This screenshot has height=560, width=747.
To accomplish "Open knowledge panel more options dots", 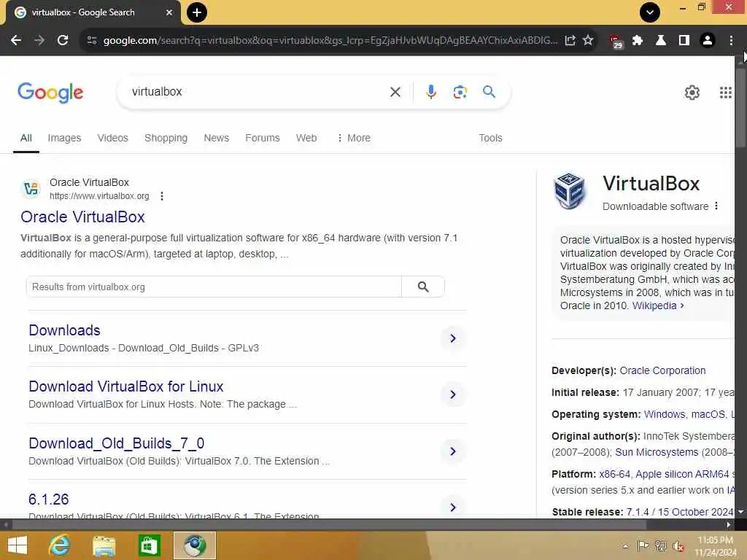I will pyautogui.click(x=716, y=206).
